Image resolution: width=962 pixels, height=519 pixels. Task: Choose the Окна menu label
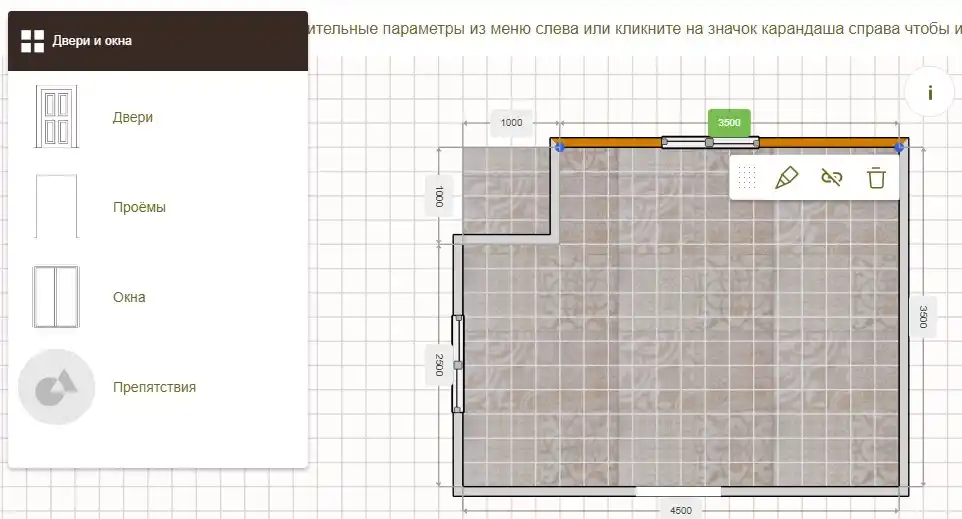[129, 297]
